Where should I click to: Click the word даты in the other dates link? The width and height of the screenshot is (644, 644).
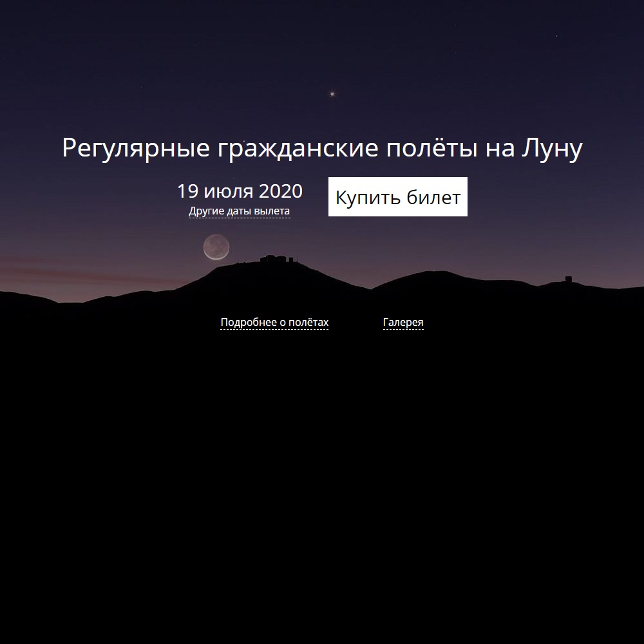[x=240, y=211]
